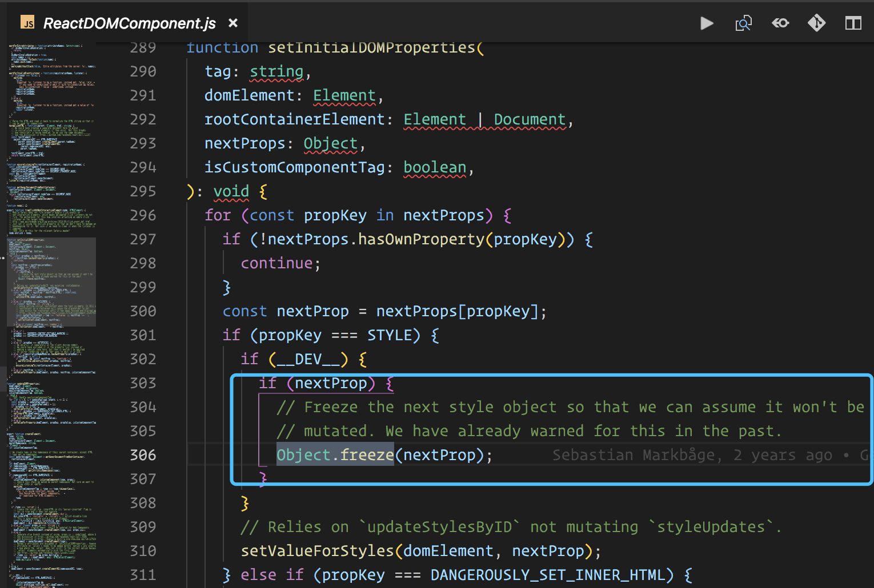The height and width of the screenshot is (588, 874).
Task: Split the editor with the layout icon
Action: point(853,23)
